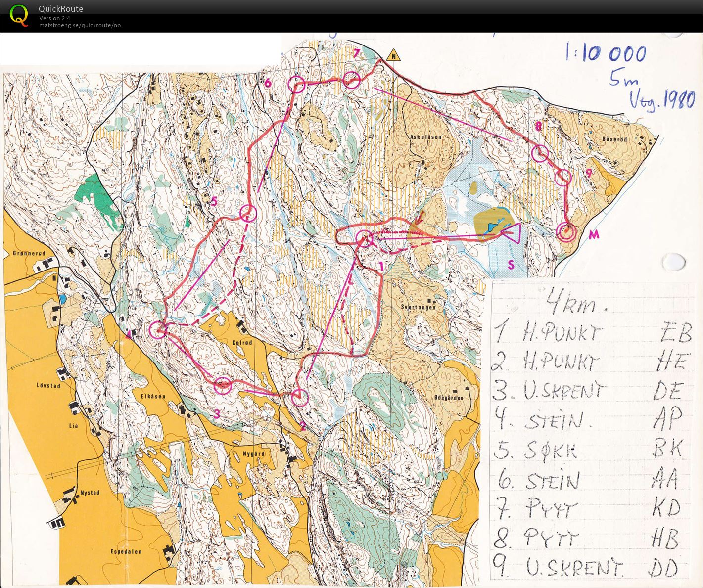Click control description row 6 STEIN AA
Viewport: 703px width, 588px height.
click(x=588, y=480)
